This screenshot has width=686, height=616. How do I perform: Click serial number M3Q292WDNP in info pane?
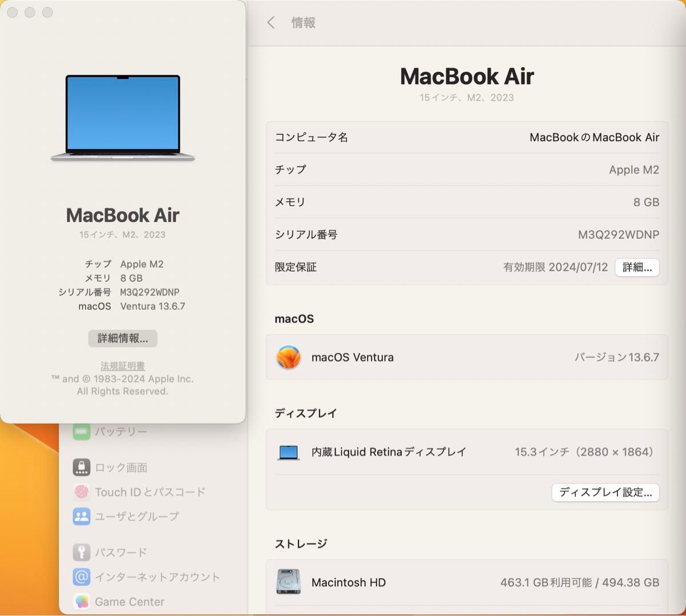tap(619, 235)
